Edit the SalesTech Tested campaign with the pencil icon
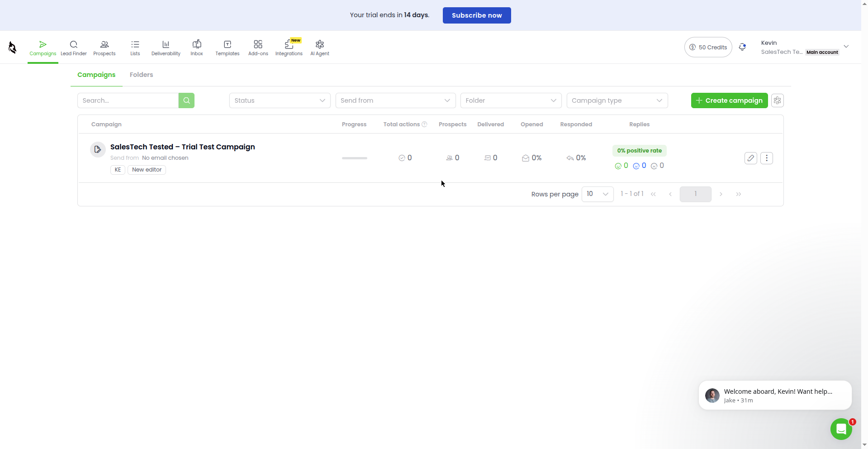The image size is (868, 449). [x=751, y=158]
